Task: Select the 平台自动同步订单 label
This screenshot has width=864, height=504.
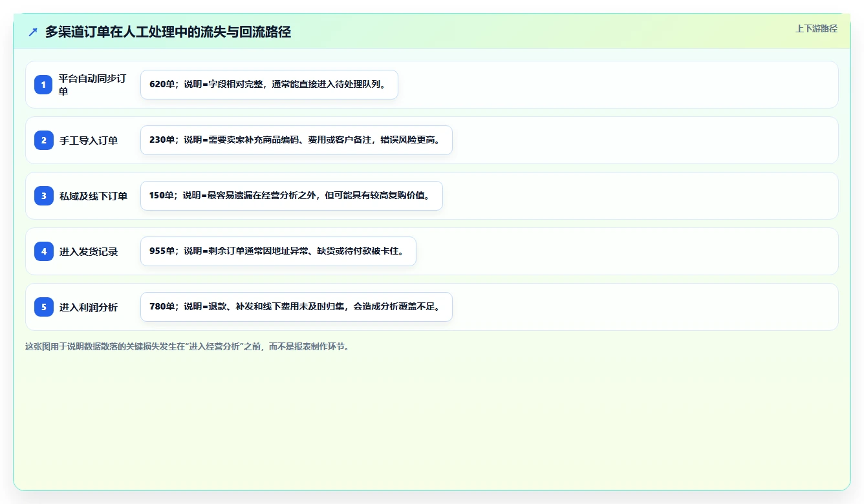Action: tap(92, 85)
